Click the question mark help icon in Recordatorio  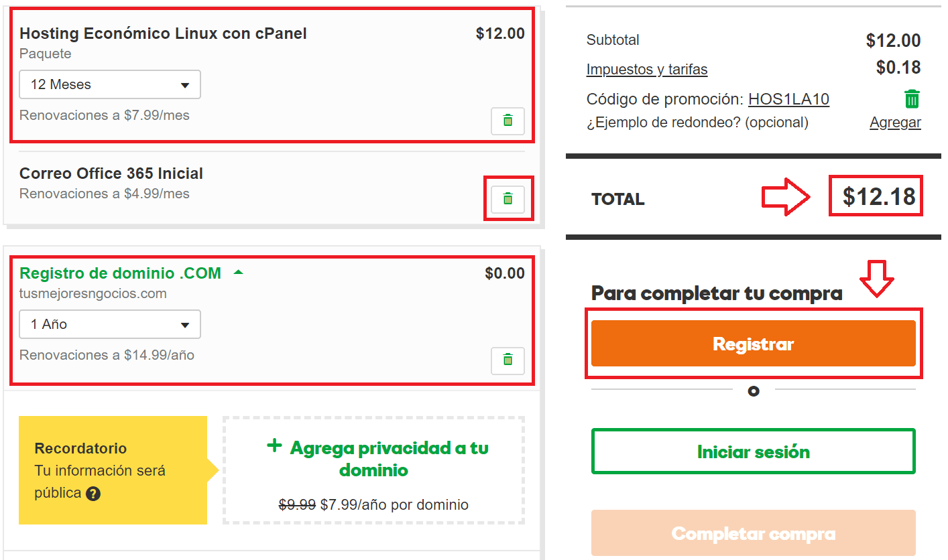pos(93,494)
